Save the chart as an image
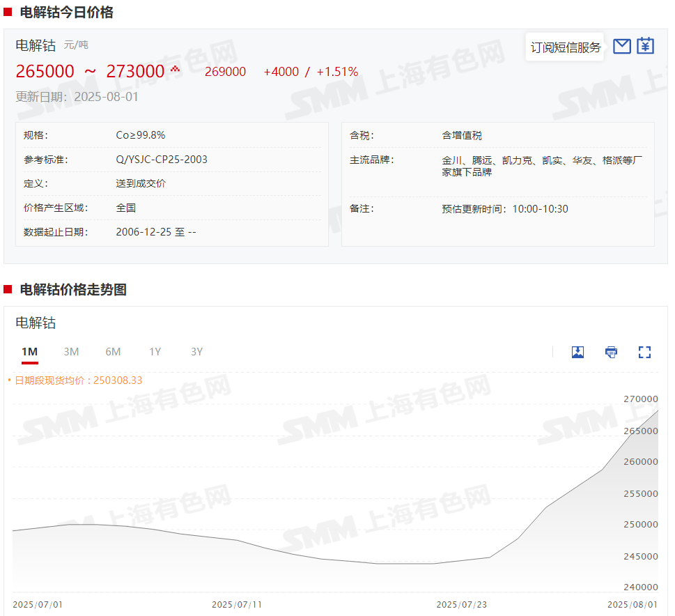Image resolution: width=675 pixels, height=616 pixels. point(577,352)
